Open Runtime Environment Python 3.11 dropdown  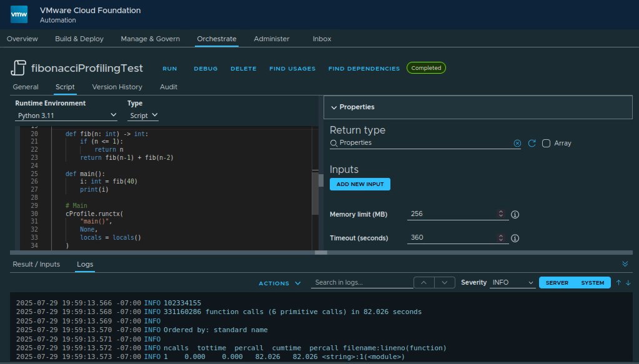point(66,116)
